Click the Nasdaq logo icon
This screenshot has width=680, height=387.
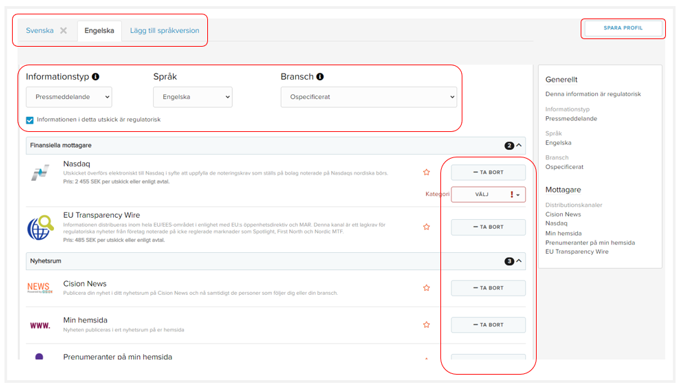40,173
